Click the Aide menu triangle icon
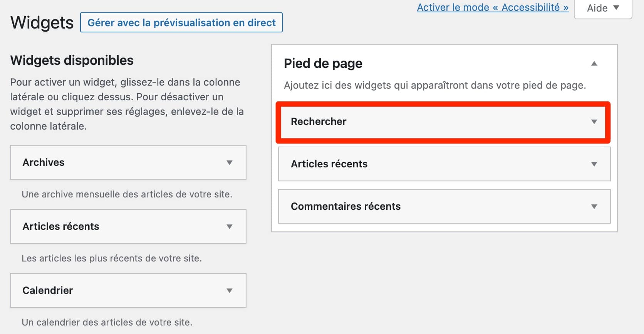 tap(617, 8)
